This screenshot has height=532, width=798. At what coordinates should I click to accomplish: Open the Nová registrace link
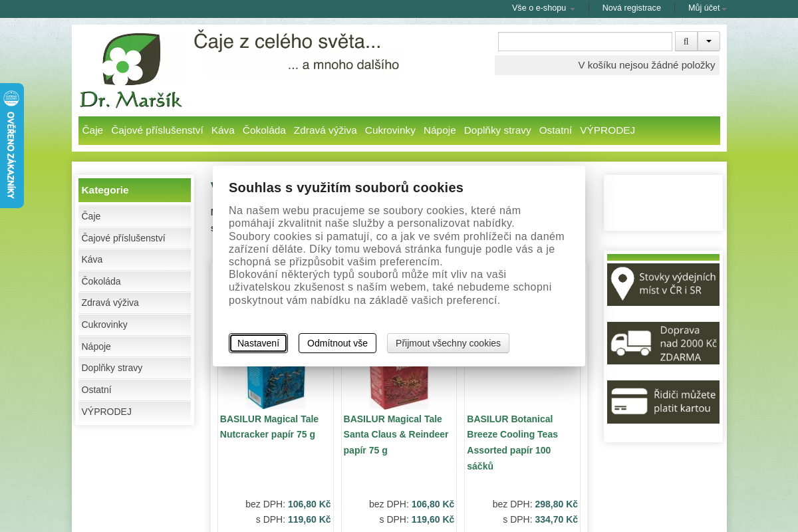point(632,8)
